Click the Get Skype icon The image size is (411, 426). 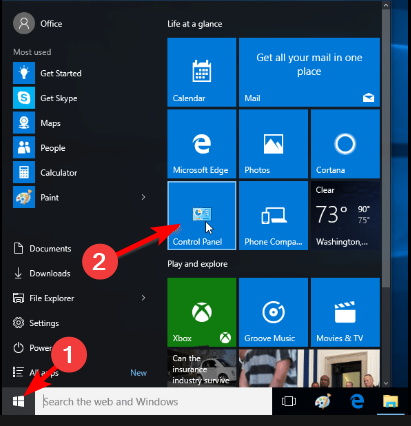point(24,98)
